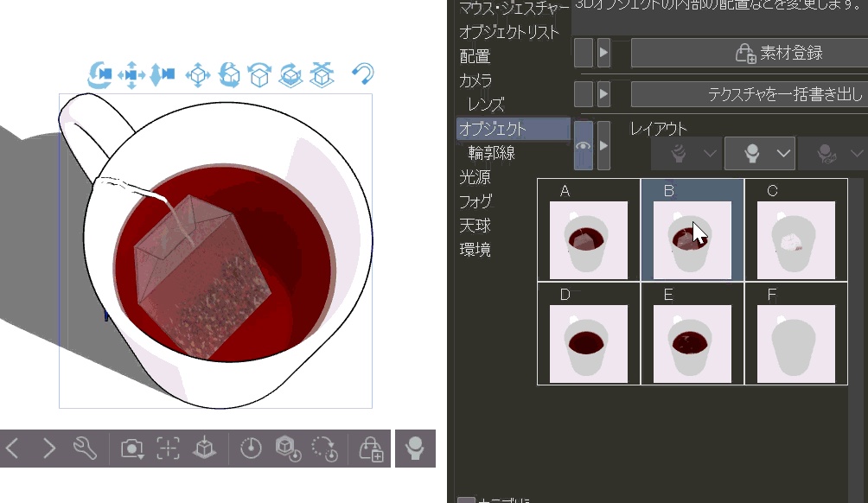Toggle the eye visibility icon beside レイアウト
The image size is (868, 503).
pyautogui.click(x=584, y=146)
